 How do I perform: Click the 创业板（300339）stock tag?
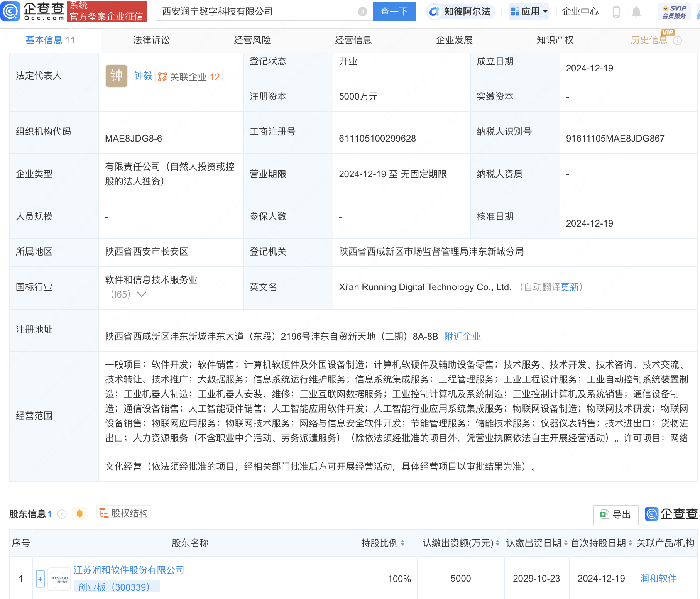117,587
